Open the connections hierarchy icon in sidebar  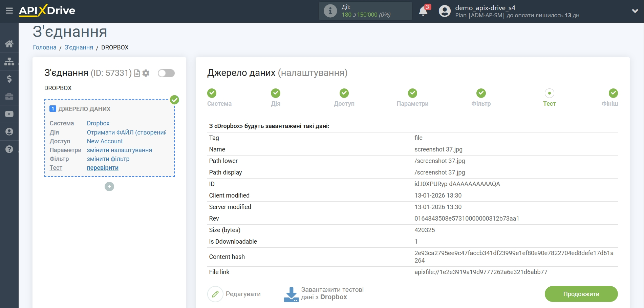(9, 61)
